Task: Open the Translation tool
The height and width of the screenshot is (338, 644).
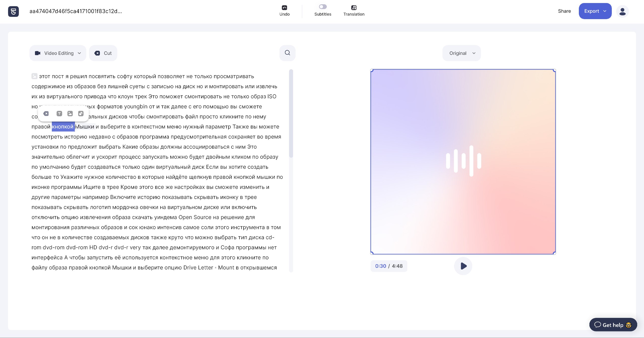Action: tap(354, 11)
